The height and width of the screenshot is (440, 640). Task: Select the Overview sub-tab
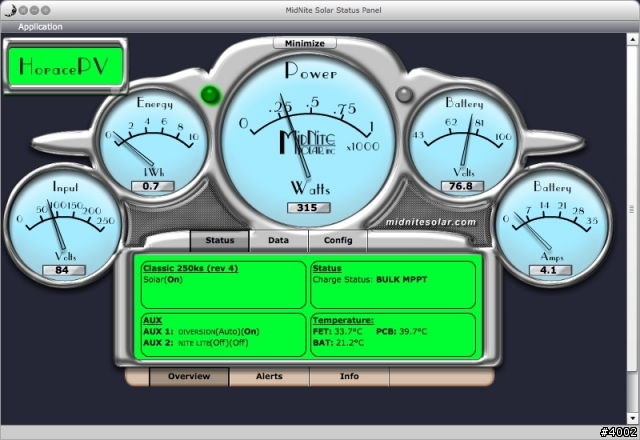click(189, 376)
